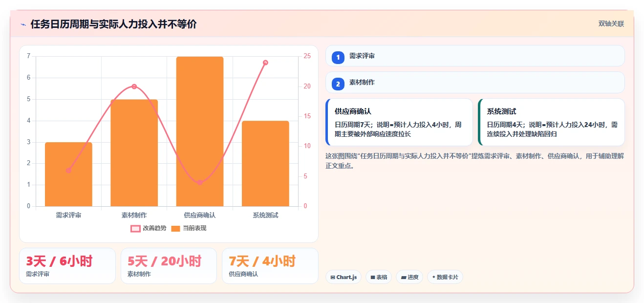This screenshot has height=303, width=644.
Task: Click the icon inside the 表格 chip
Action: [x=373, y=277]
